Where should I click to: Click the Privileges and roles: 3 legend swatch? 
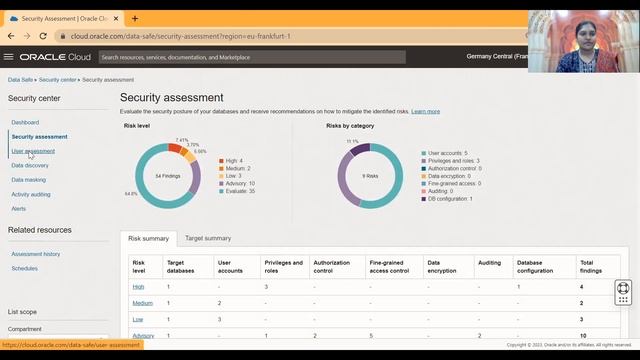pyautogui.click(x=424, y=161)
